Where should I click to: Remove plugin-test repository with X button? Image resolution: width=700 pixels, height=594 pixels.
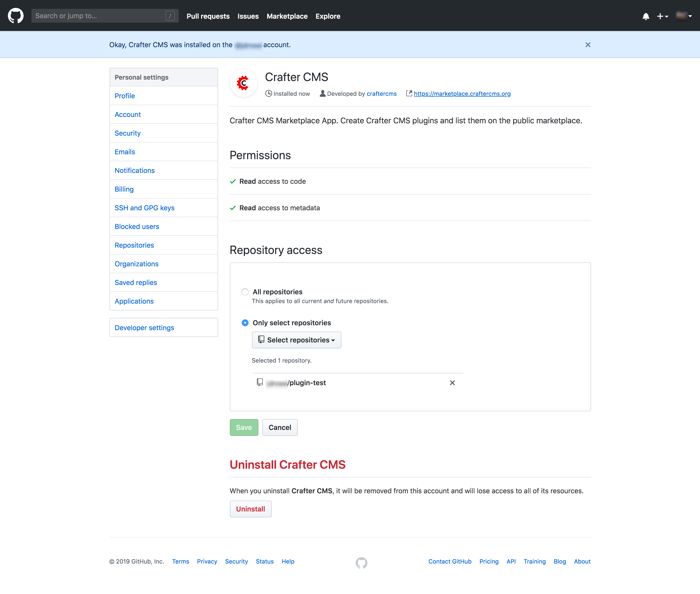pos(452,382)
